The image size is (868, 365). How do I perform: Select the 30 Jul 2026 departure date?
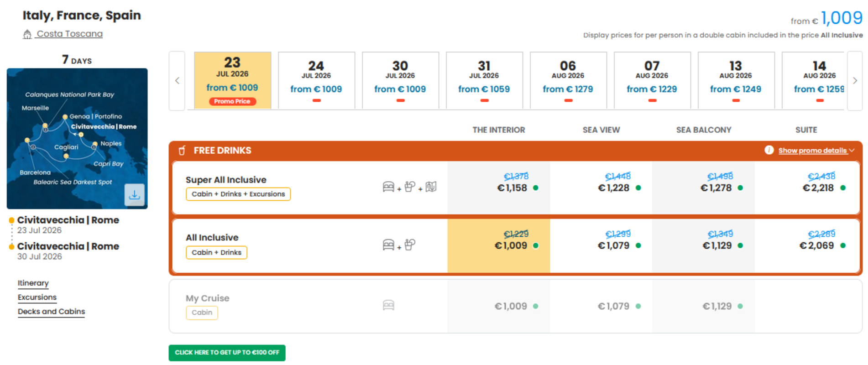[x=400, y=80]
